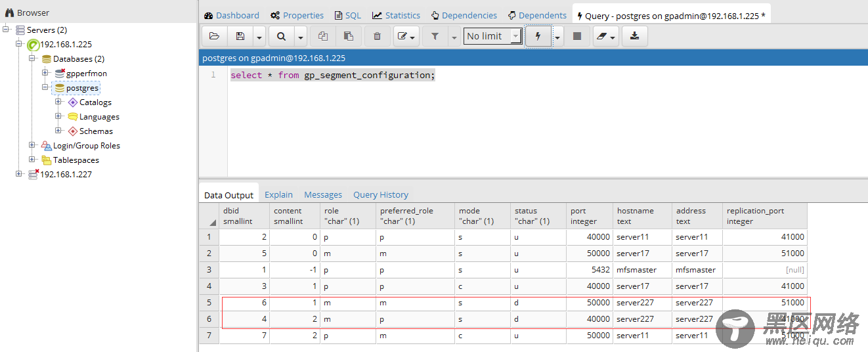Click the Find magnifier icon
Screen dimensions: 868x352
pyautogui.click(x=281, y=36)
